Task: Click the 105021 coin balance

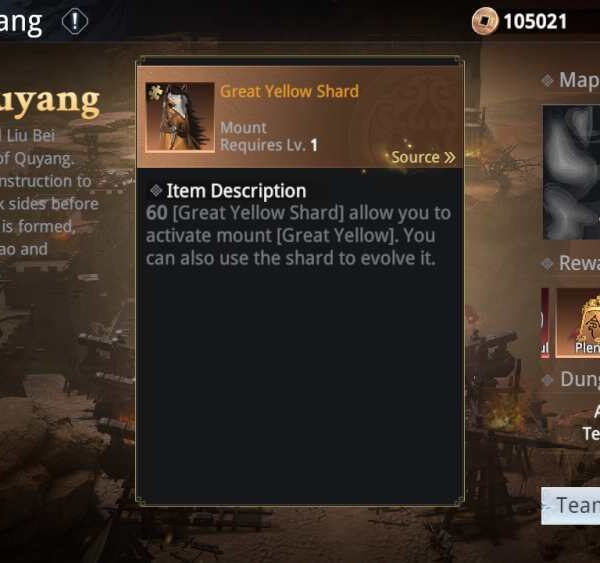Action: coord(535,21)
